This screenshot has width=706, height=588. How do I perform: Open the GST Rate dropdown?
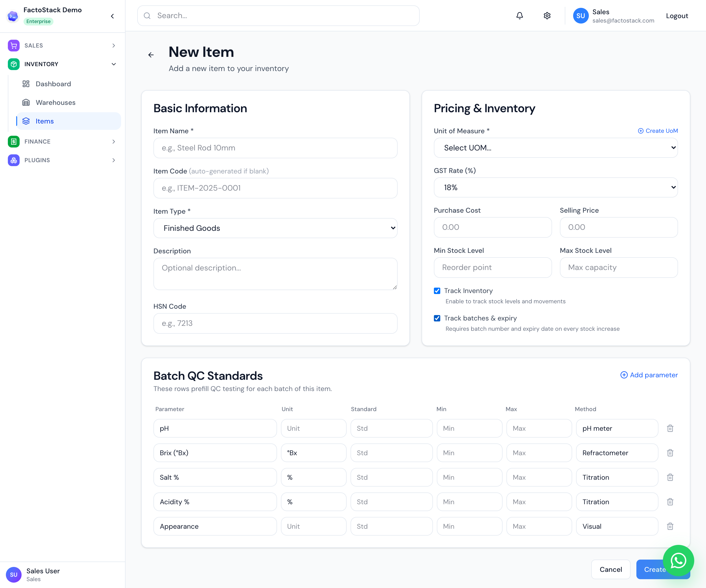[556, 187]
